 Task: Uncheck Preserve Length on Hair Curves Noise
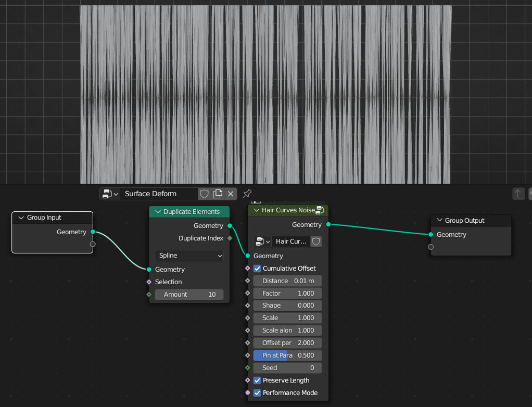(x=257, y=380)
